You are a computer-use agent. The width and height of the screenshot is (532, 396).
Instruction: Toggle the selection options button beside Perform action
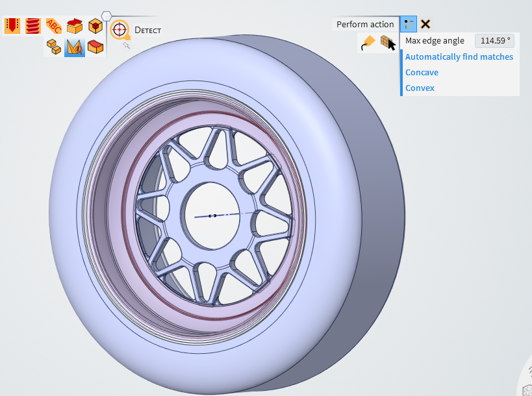pos(408,24)
